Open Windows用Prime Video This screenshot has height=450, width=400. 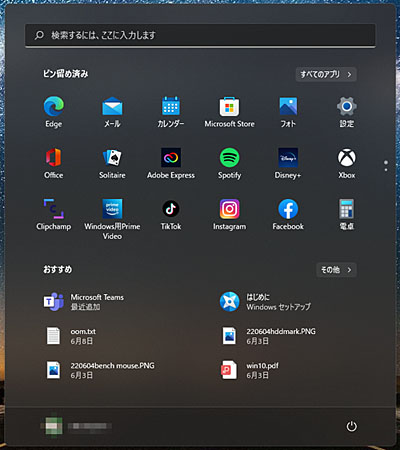[x=112, y=219]
